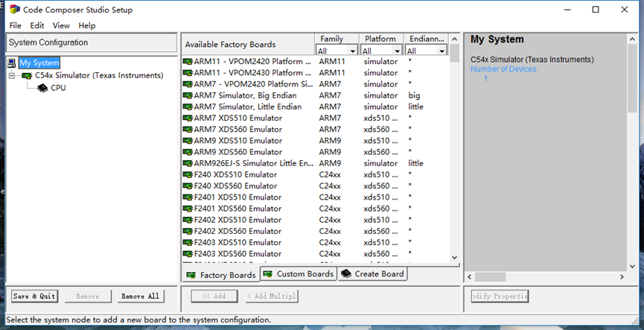Viewport: 644px width, 330px height.
Task: Click the Add Multiple button
Action: 272,296
